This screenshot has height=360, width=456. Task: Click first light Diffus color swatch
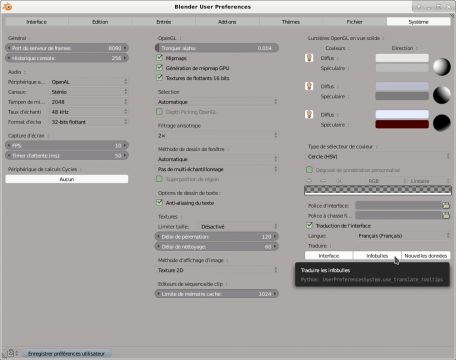pos(402,58)
